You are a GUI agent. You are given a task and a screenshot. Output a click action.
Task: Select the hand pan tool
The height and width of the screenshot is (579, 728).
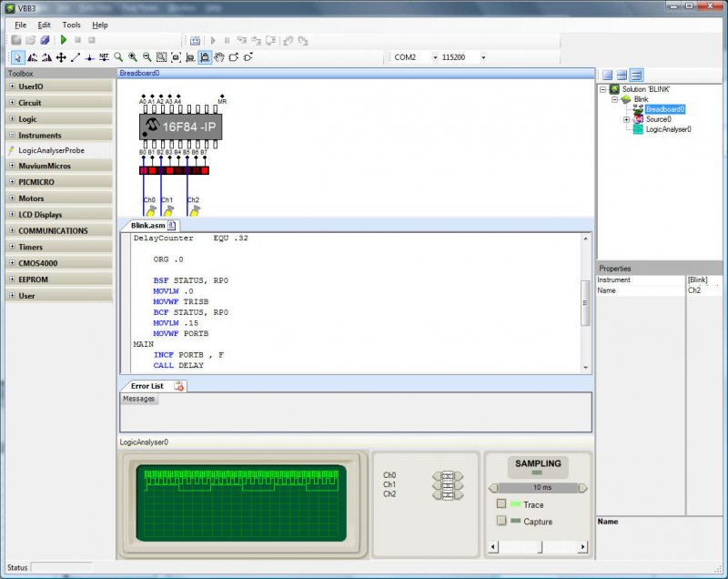click(x=219, y=57)
